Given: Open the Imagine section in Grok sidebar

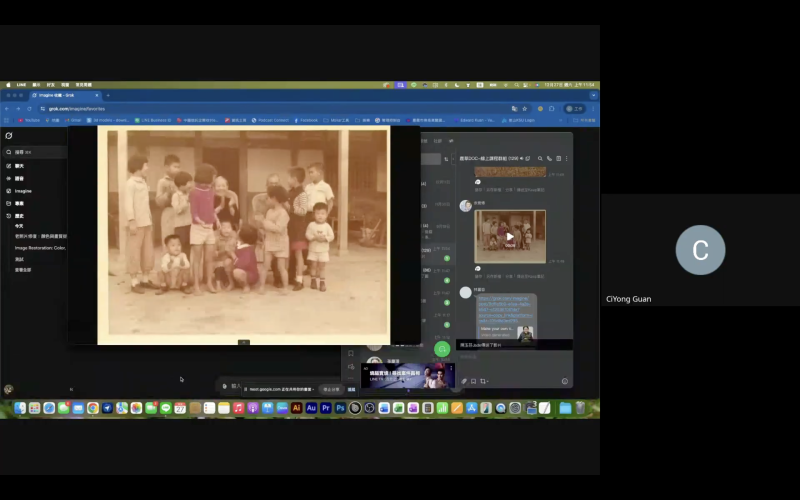Looking at the screenshot, I should (x=23, y=190).
